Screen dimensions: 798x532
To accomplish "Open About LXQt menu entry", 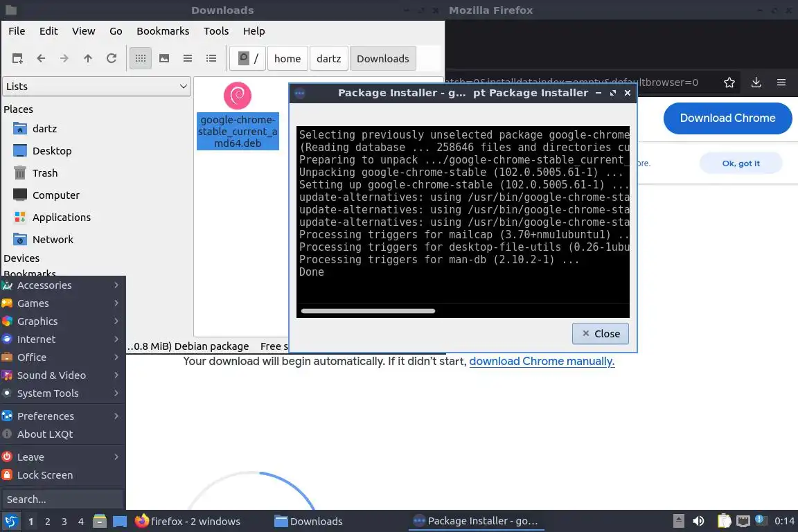I will click(62, 434).
